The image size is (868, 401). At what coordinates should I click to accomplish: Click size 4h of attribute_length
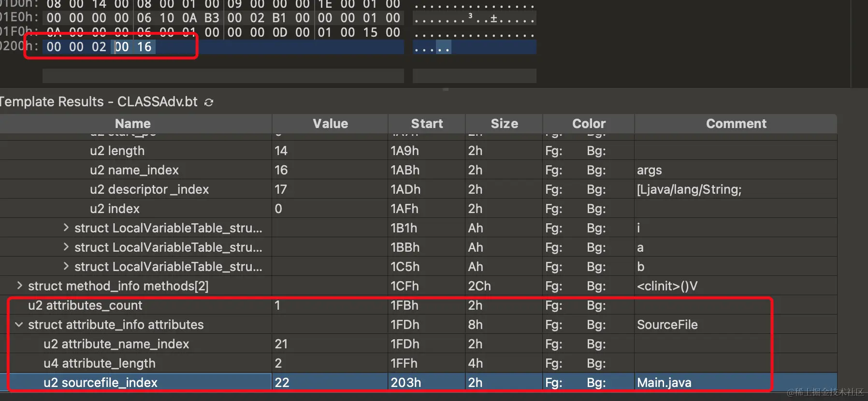pos(476,363)
